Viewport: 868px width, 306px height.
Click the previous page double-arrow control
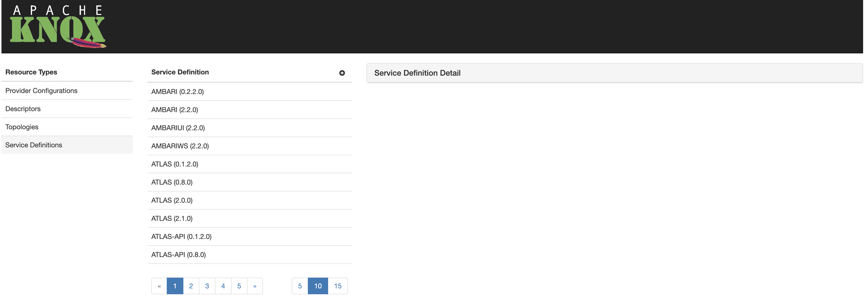[x=159, y=285]
